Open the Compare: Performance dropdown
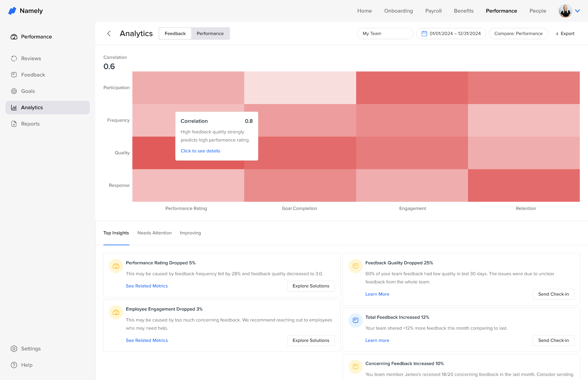Image resolution: width=588 pixels, height=380 pixels. pyautogui.click(x=518, y=34)
